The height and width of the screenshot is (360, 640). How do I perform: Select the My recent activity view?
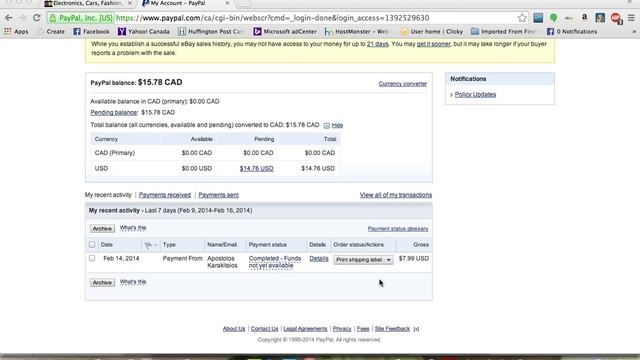click(x=108, y=195)
